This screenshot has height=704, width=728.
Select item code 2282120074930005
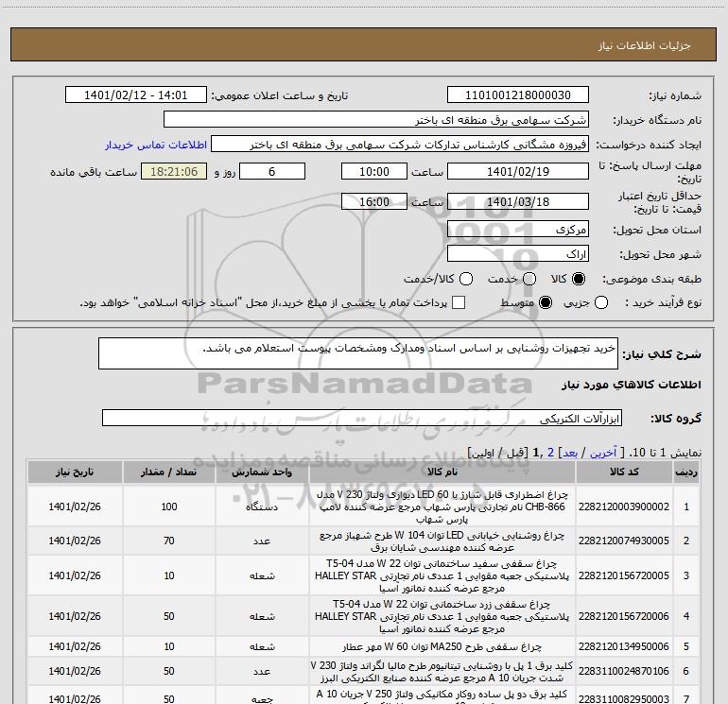click(x=624, y=541)
